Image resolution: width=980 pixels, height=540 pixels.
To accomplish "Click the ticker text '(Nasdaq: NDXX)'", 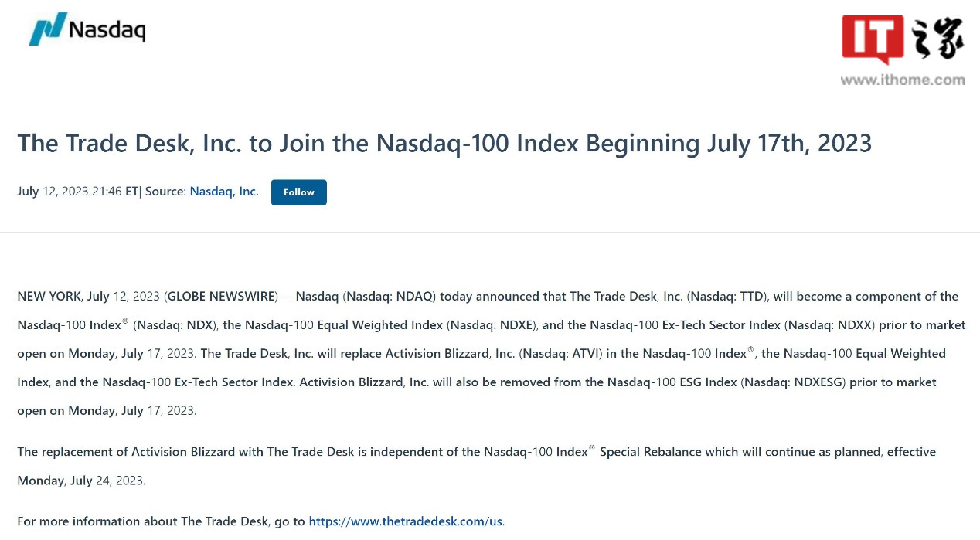I will pyautogui.click(x=830, y=325).
